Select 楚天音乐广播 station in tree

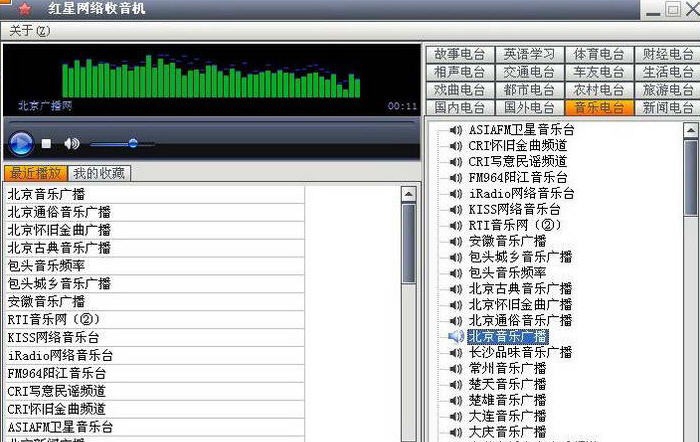click(507, 385)
